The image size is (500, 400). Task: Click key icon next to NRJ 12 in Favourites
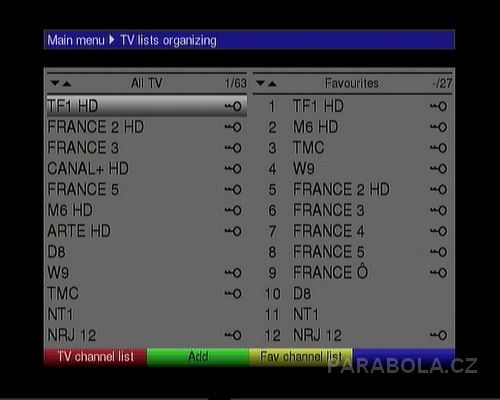coord(438,335)
